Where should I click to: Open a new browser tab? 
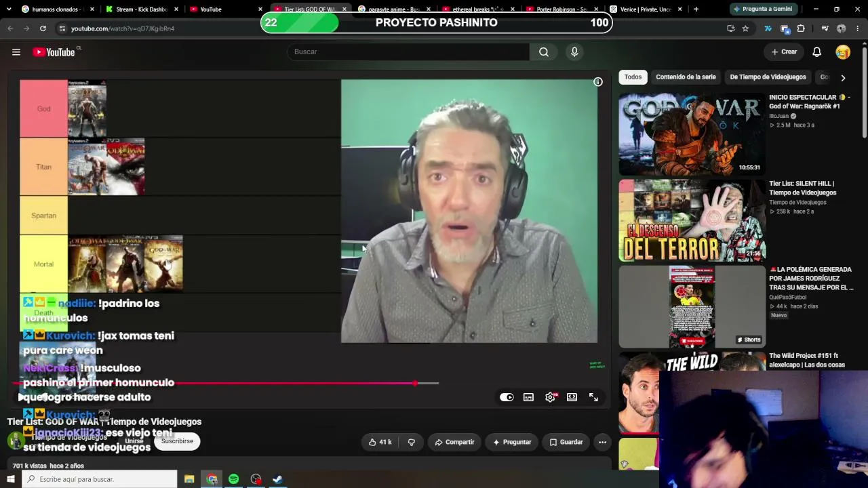coord(696,9)
